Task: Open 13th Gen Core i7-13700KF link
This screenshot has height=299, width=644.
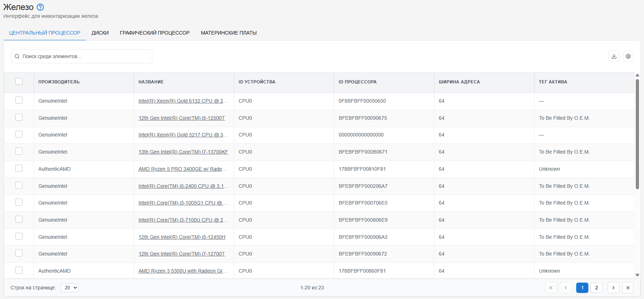Action: [x=183, y=152]
